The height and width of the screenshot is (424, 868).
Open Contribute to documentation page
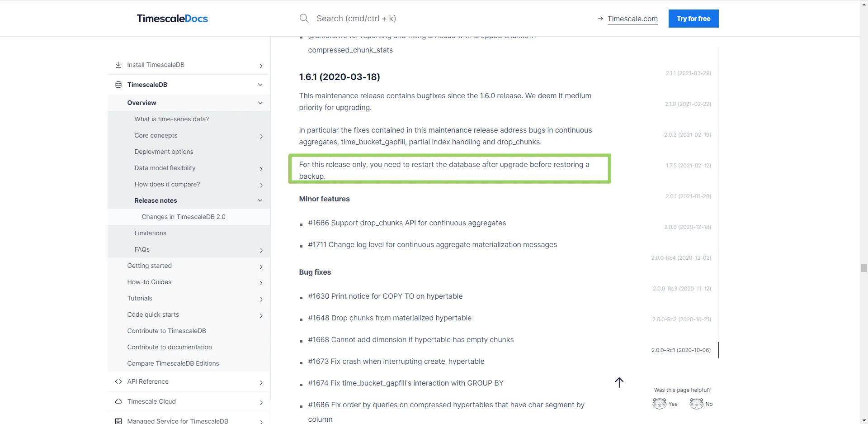pos(170,347)
